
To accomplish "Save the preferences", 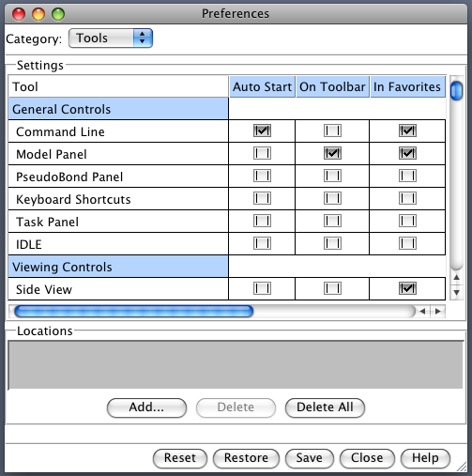I will point(309,458).
